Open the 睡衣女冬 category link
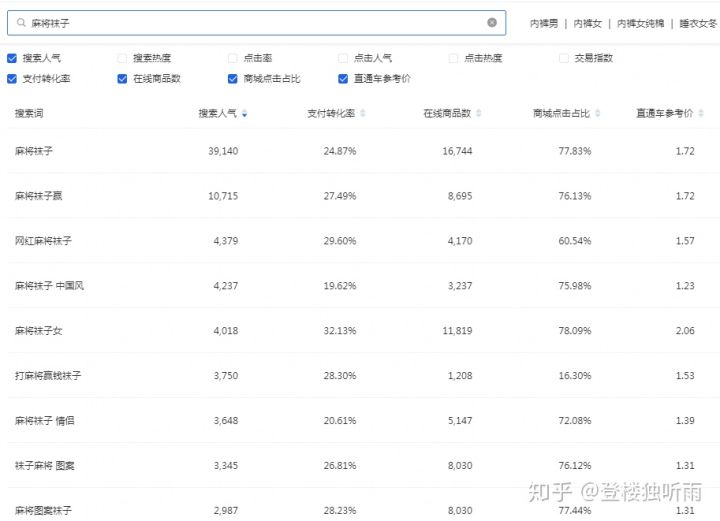 (x=698, y=23)
